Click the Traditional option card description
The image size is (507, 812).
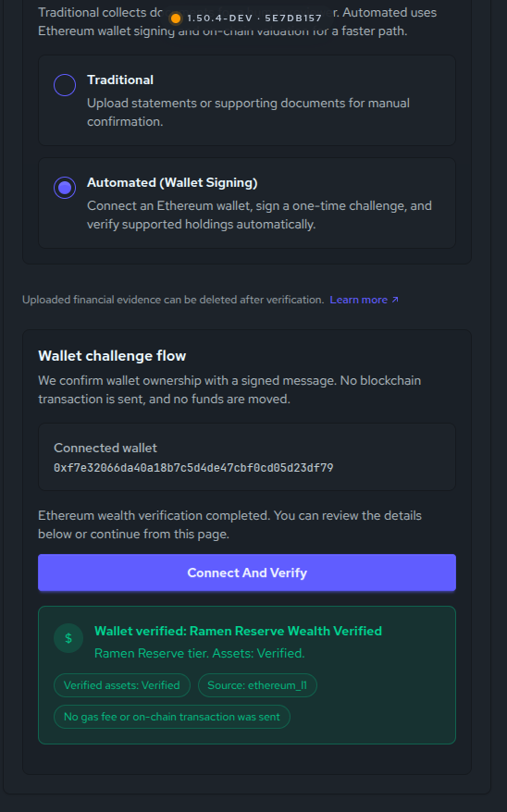[x=248, y=113]
